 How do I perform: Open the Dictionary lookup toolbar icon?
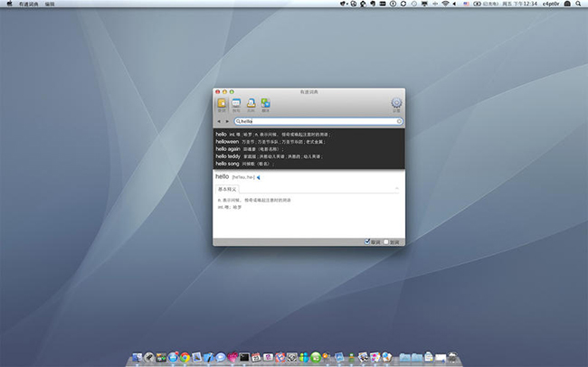pos(222,105)
